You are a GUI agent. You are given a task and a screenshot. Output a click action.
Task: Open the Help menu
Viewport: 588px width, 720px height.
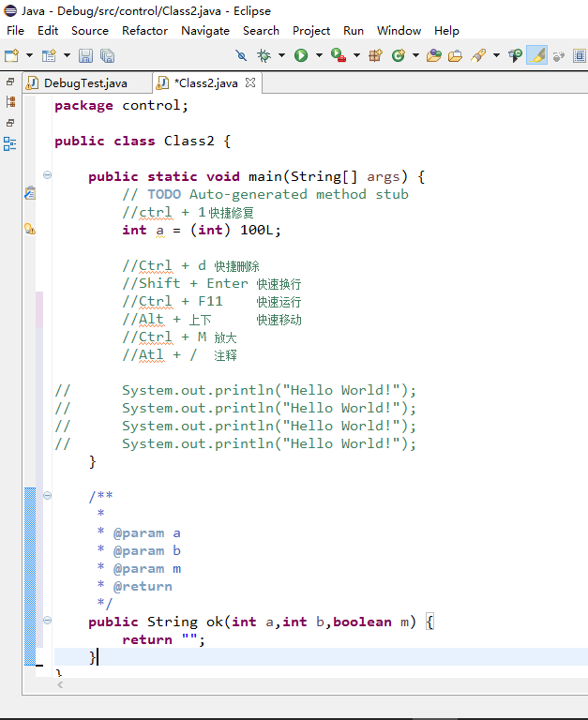446,31
